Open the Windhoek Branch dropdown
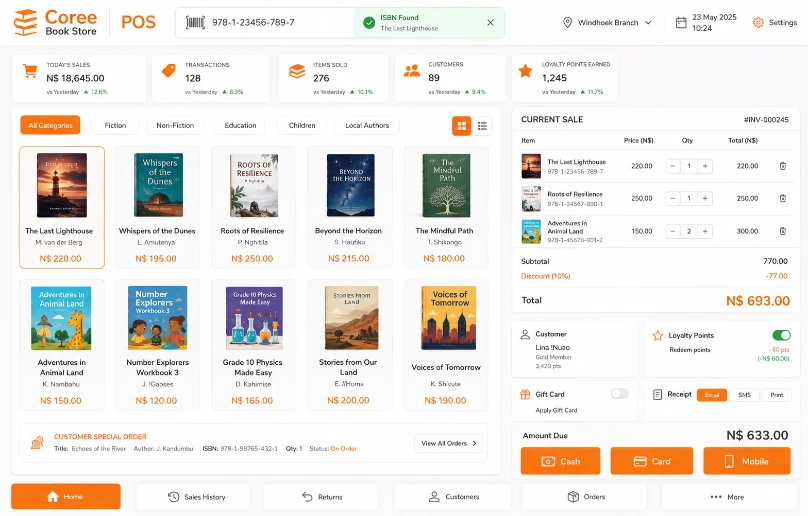 [607, 23]
